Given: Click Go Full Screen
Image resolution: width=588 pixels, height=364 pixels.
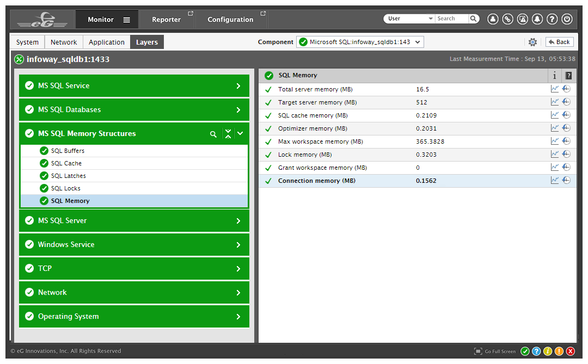Looking at the screenshot, I should click(x=495, y=351).
